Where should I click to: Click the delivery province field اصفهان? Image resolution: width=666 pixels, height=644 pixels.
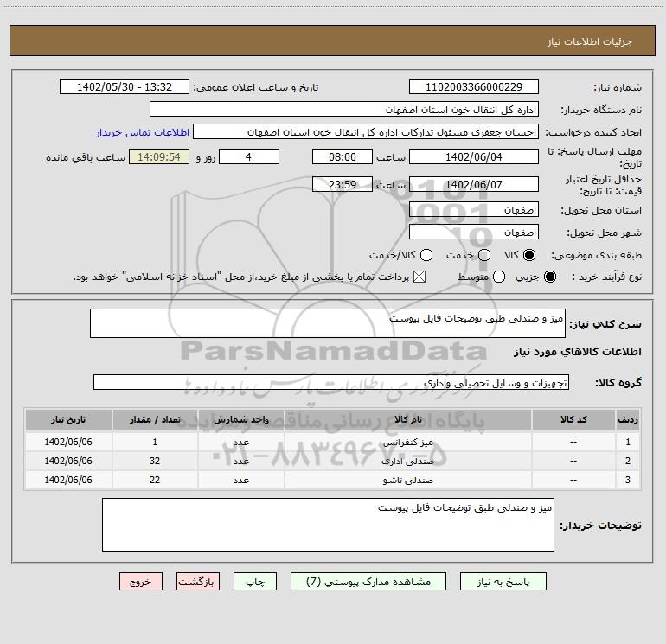474,210
